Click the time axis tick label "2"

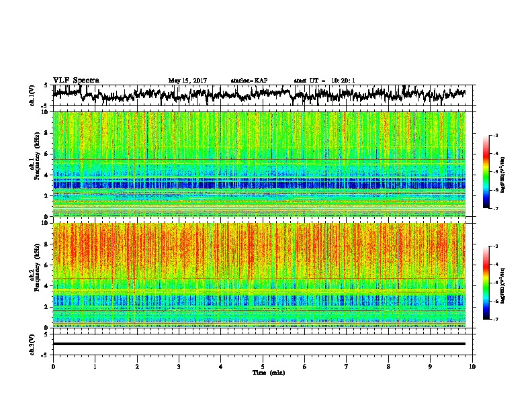(137, 367)
